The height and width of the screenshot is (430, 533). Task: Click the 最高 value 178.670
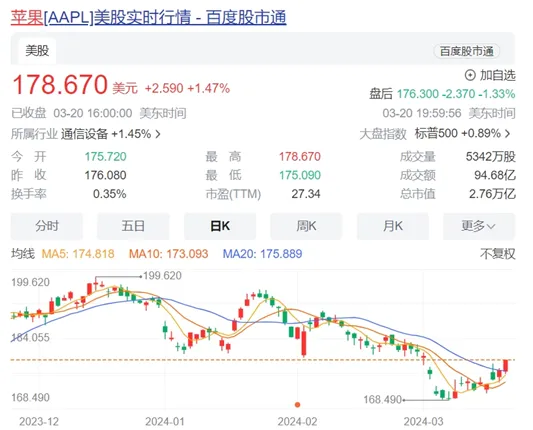point(300,157)
